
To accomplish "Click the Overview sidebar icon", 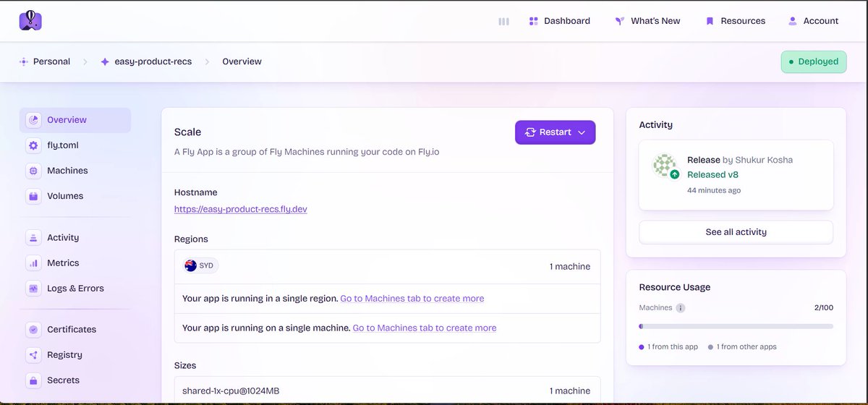I will click(33, 120).
